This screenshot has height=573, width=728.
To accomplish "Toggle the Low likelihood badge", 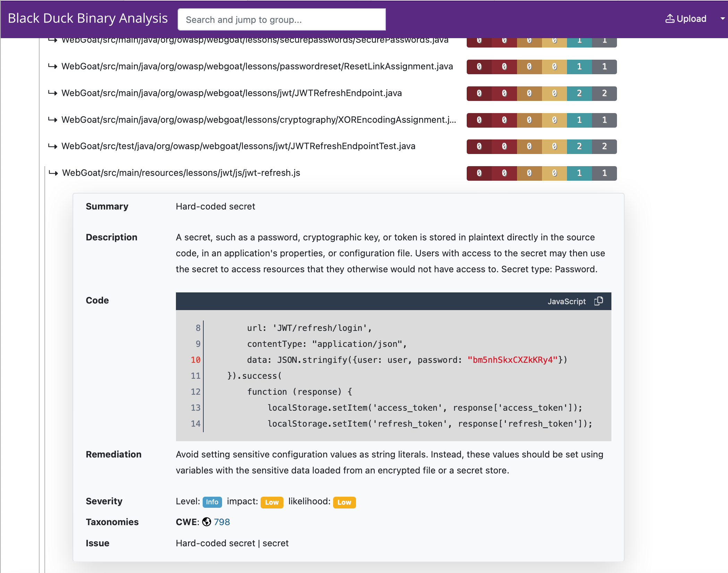I will 344,503.
